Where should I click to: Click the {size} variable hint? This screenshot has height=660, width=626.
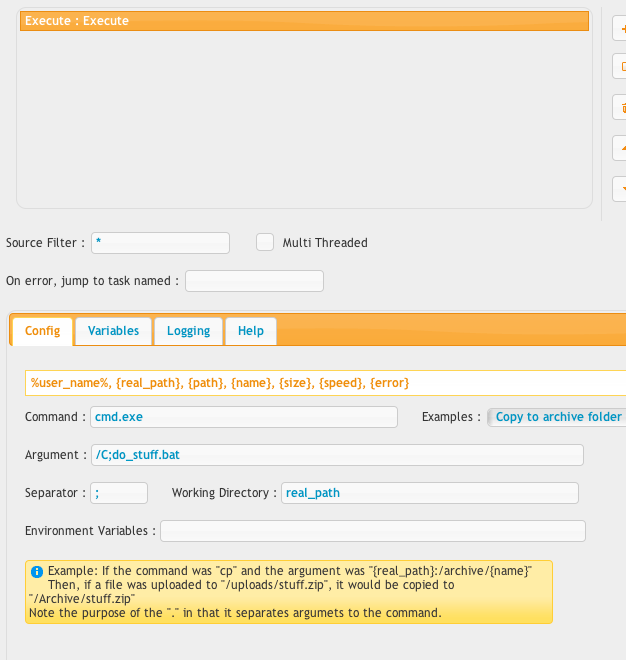point(295,383)
